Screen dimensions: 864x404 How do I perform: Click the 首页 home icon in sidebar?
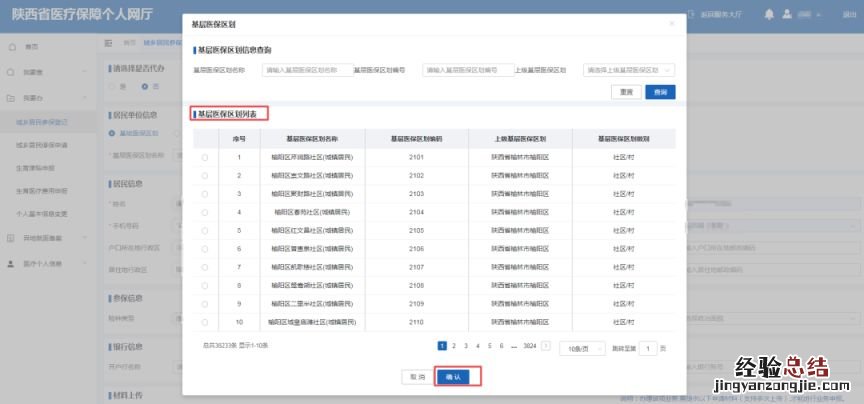point(11,47)
